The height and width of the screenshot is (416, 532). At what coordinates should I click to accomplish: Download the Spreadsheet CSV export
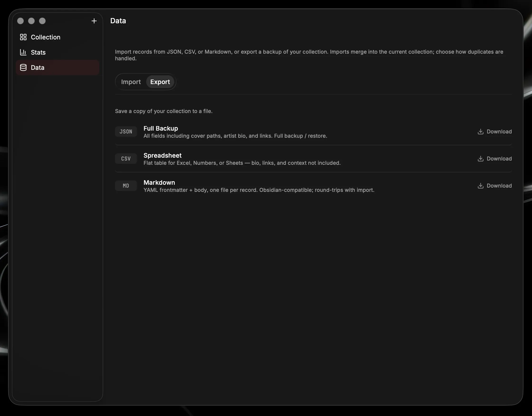[x=494, y=159]
